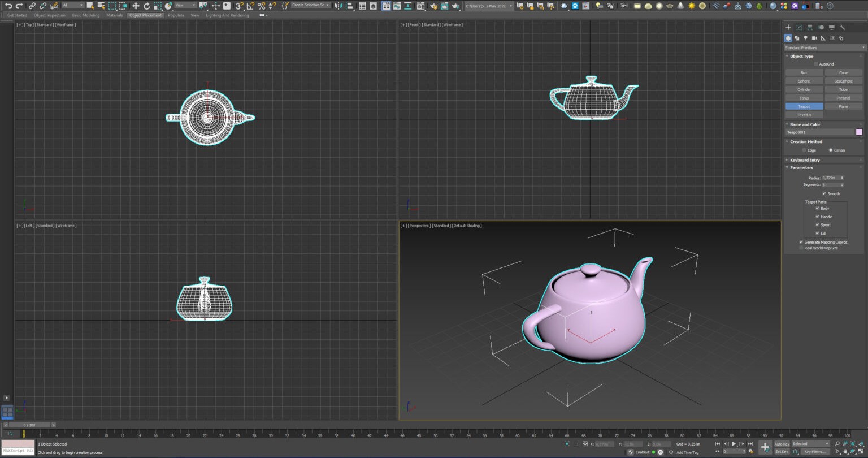Enable the AutoGrid checkbox

[x=815, y=64]
